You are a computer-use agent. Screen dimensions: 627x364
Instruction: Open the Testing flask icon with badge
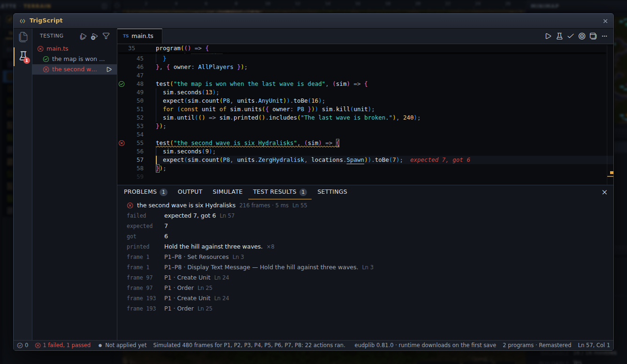[x=23, y=57]
